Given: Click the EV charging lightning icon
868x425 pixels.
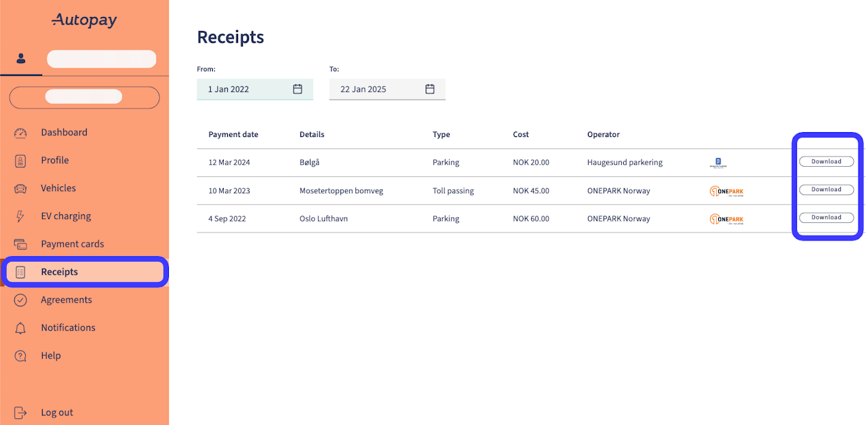Looking at the screenshot, I should tap(20, 216).
